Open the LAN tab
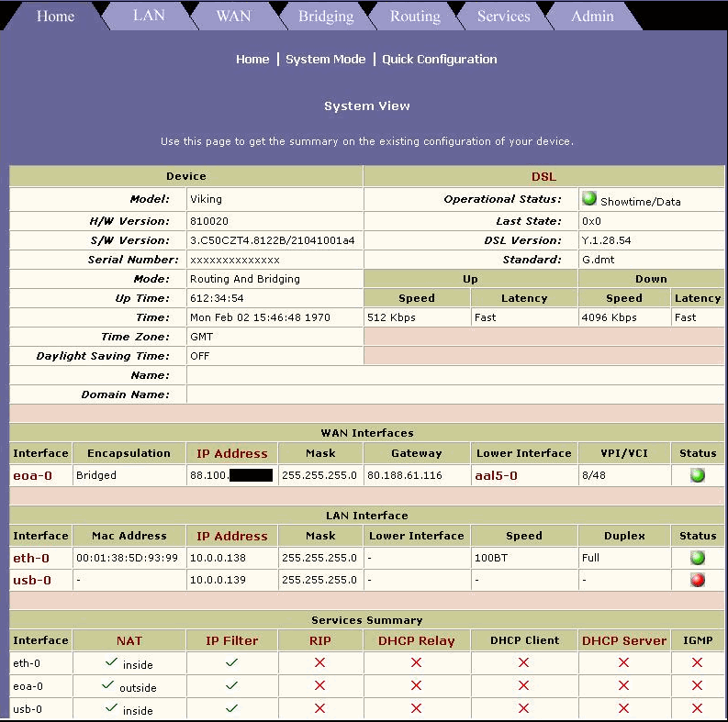 [149, 17]
